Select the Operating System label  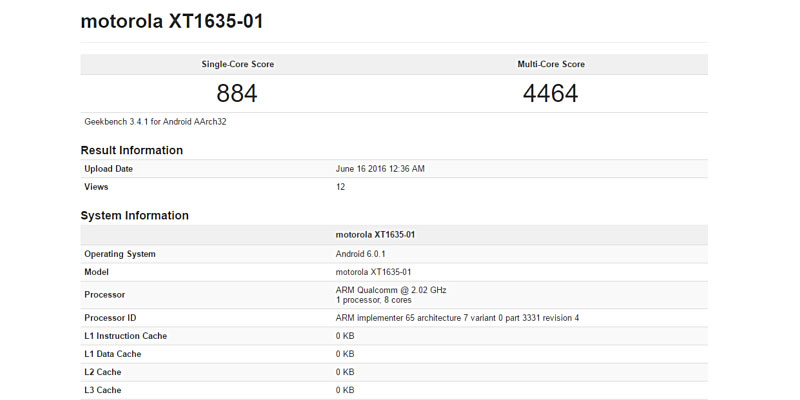pos(120,254)
